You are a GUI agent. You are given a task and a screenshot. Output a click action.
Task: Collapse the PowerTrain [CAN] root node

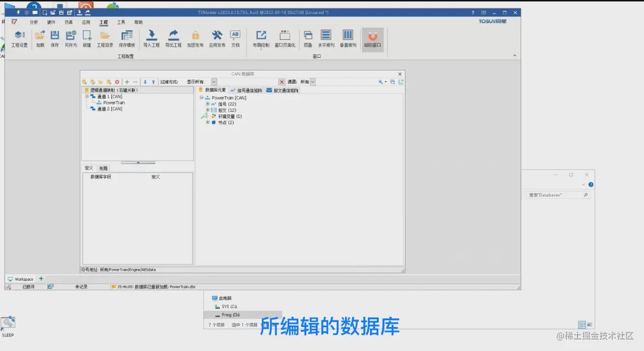(201, 98)
